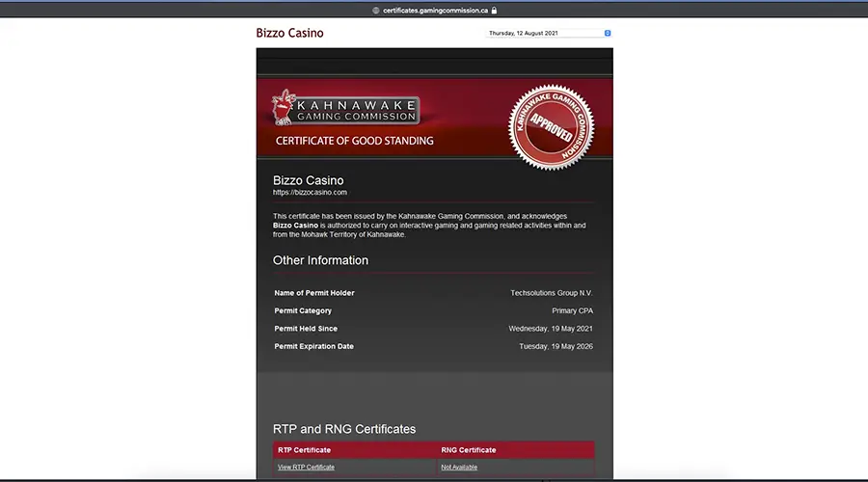This screenshot has width=868, height=482.
Task: Click the Approved seal stamp
Action: click(x=552, y=127)
